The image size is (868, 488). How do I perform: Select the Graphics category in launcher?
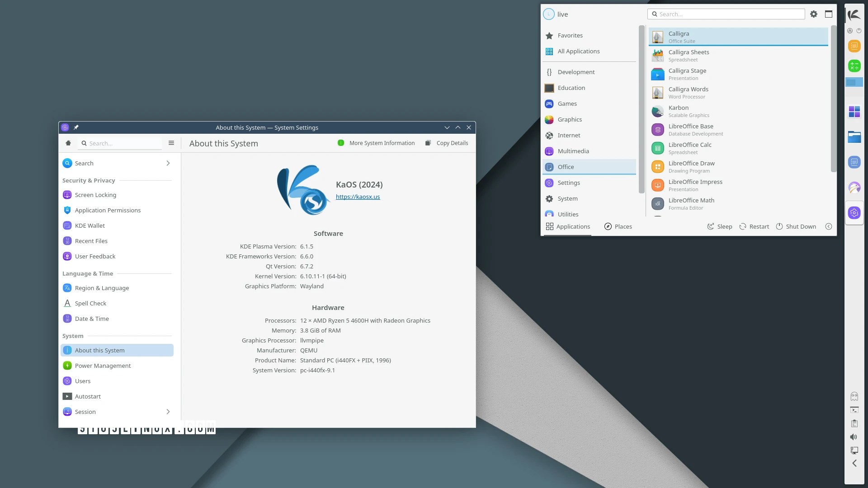569,119
